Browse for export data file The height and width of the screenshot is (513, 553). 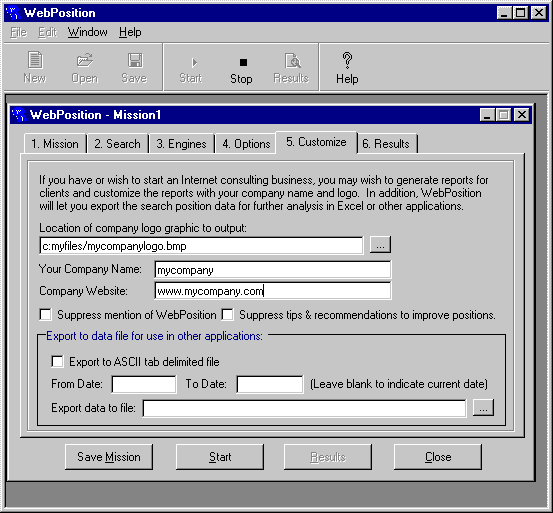point(483,408)
